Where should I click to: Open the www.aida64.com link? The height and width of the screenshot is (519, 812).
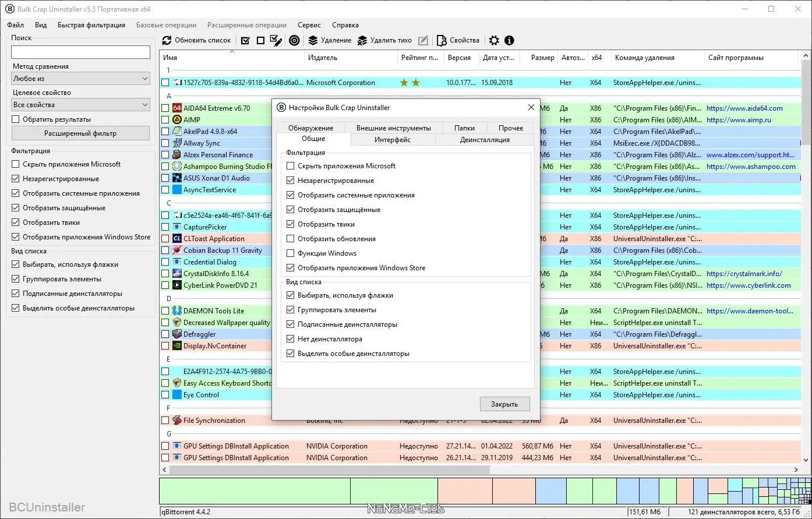tap(744, 108)
